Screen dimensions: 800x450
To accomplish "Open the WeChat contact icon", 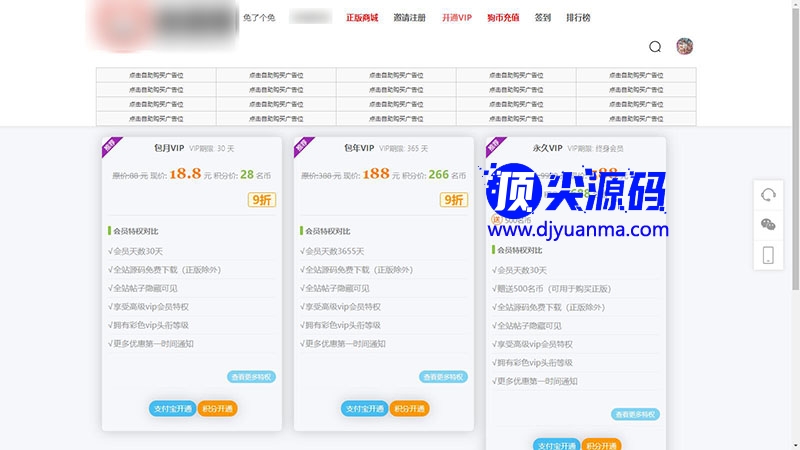I will (x=768, y=225).
